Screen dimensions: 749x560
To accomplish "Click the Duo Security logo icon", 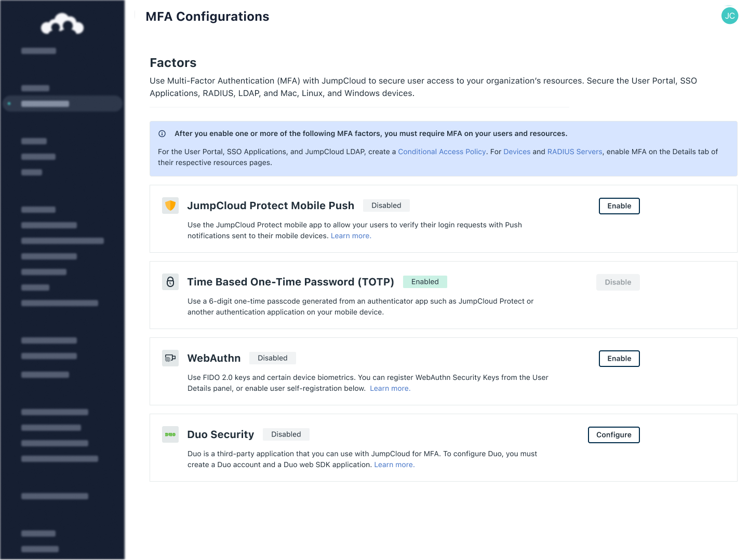I will pos(170,434).
